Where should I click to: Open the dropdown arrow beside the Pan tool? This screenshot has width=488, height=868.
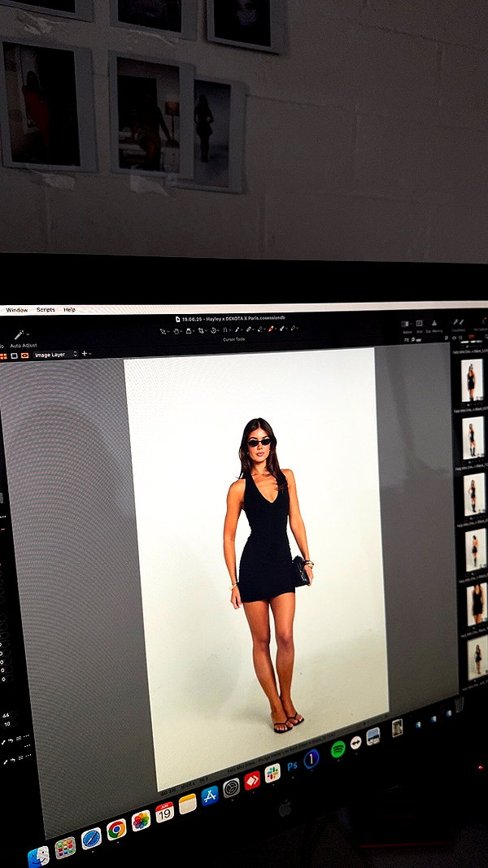coord(181,331)
